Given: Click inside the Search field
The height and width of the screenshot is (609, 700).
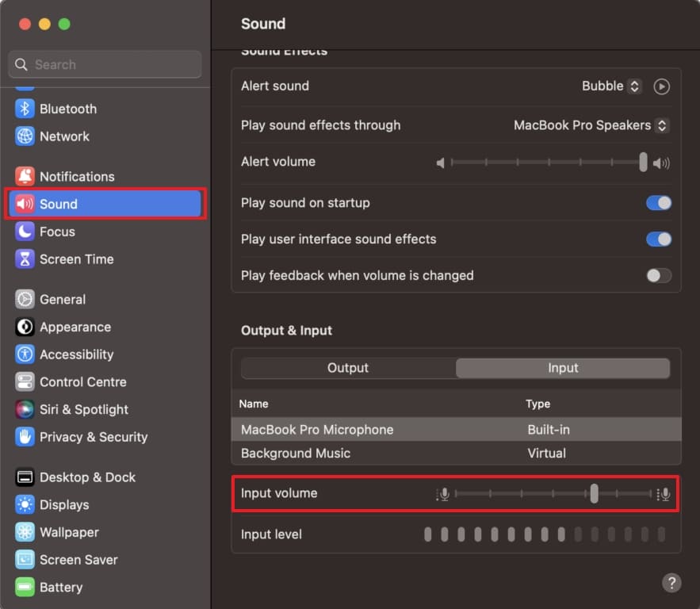Looking at the screenshot, I should tap(105, 64).
